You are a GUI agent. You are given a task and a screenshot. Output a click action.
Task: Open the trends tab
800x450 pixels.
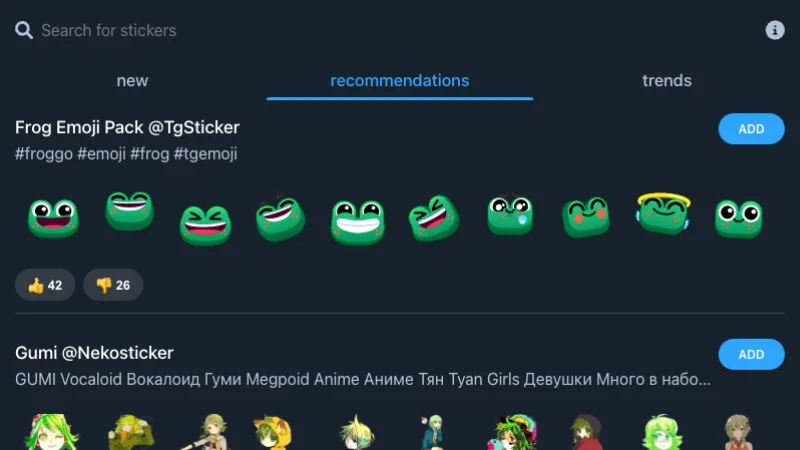(666, 81)
